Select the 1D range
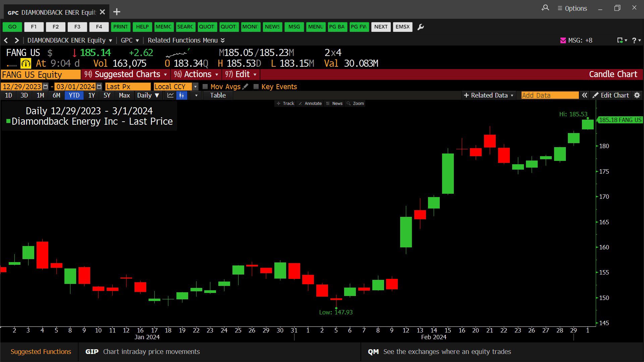The image size is (644, 362). point(9,96)
